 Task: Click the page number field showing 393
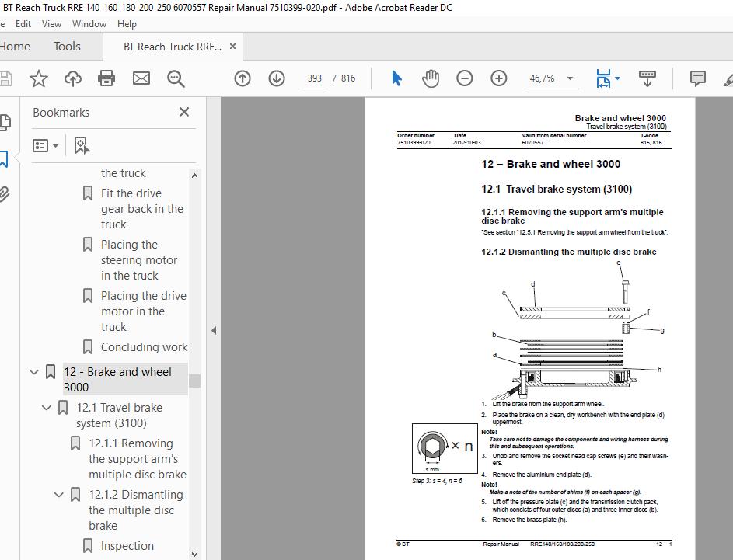tap(315, 78)
